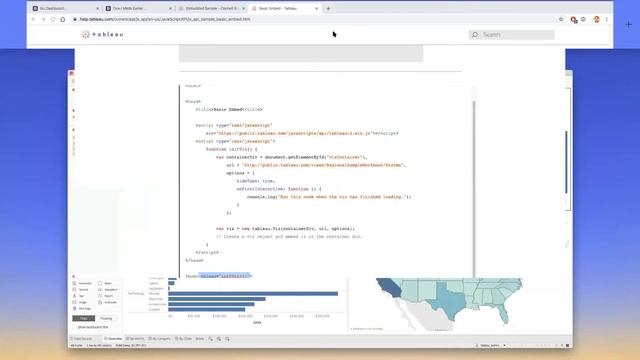Switch to the second browser tab
The height and width of the screenshot is (360, 640).
139,8
